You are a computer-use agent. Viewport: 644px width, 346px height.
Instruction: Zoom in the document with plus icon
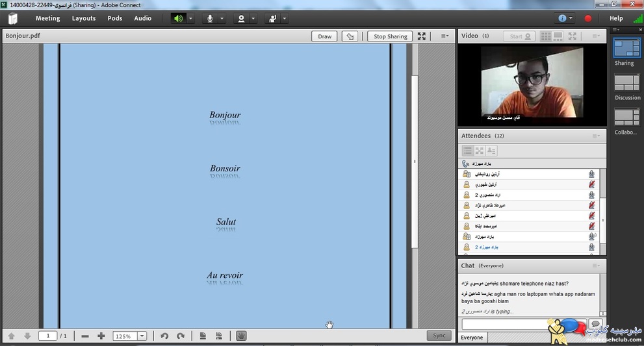[x=101, y=336]
